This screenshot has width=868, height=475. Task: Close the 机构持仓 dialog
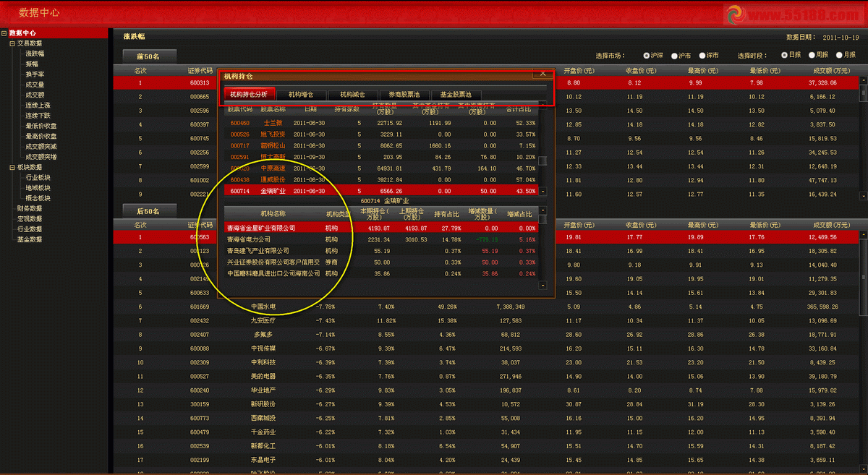coord(542,74)
